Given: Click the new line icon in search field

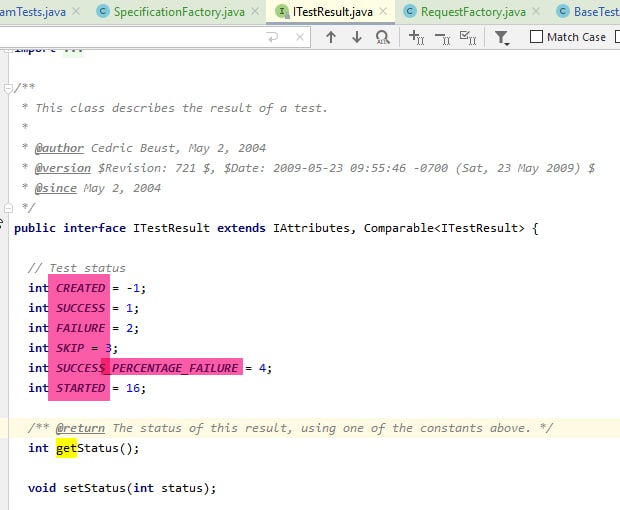Looking at the screenshot, I should (x=273, y=37).
